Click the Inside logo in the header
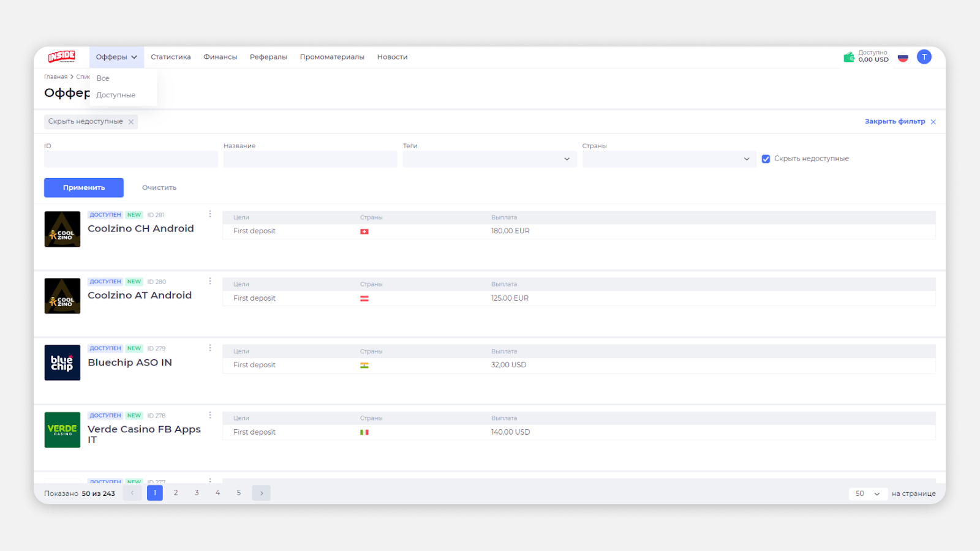 point(62,56)
